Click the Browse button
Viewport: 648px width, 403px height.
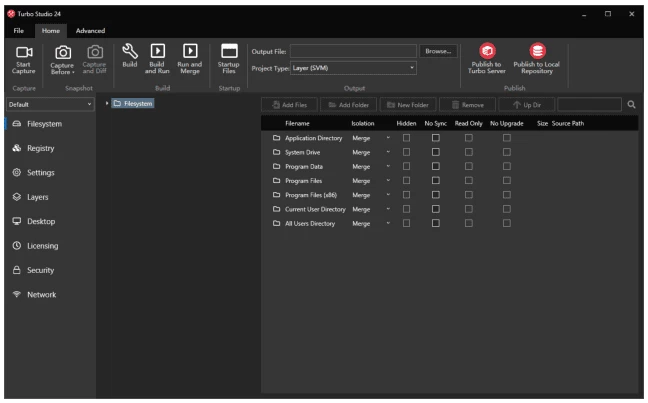tap(439, 50)
